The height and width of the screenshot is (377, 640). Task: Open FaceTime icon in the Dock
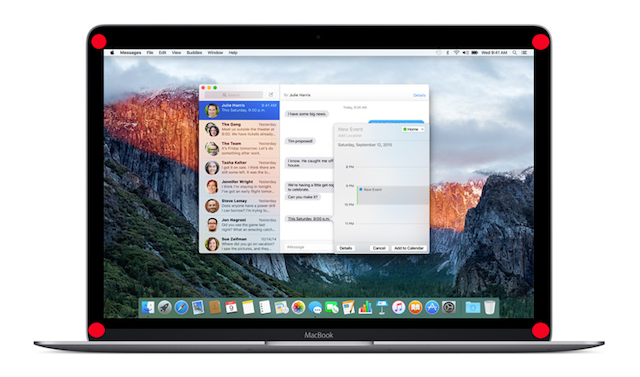click(x=332, y=307)
